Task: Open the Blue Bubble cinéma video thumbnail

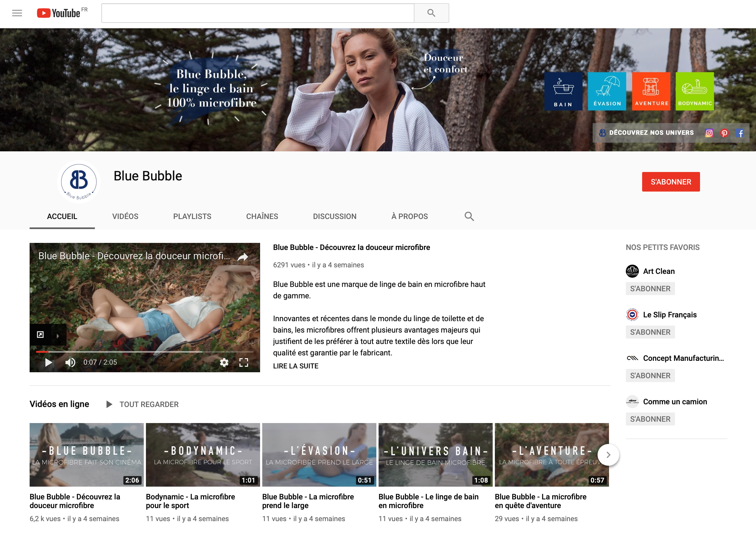Action: [87, 455]
